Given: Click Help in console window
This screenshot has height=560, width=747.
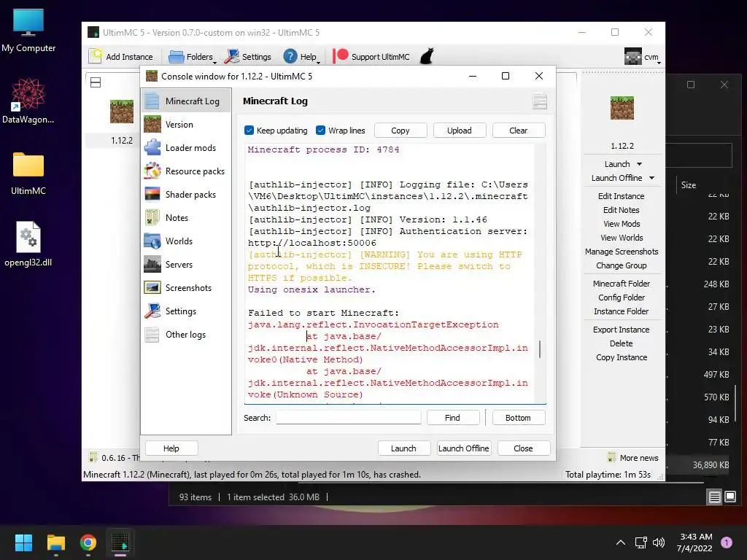Looking at the screenshot, I should 171,448.
